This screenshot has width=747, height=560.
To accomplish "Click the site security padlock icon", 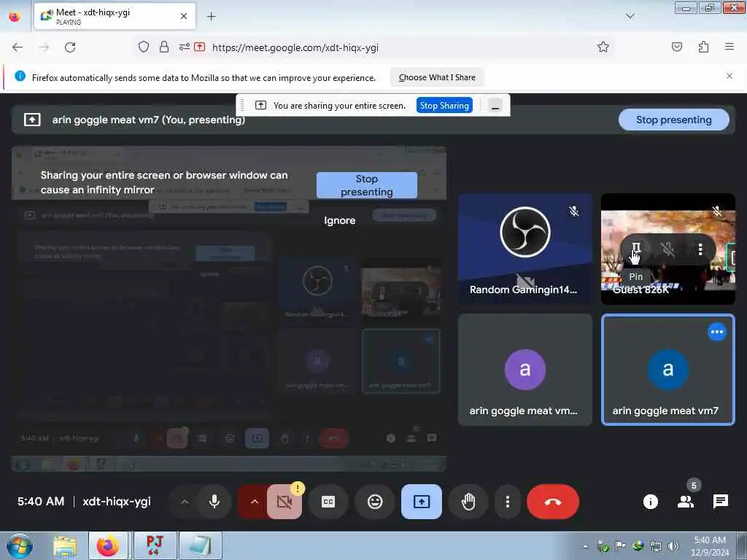I will click(164, 47).
